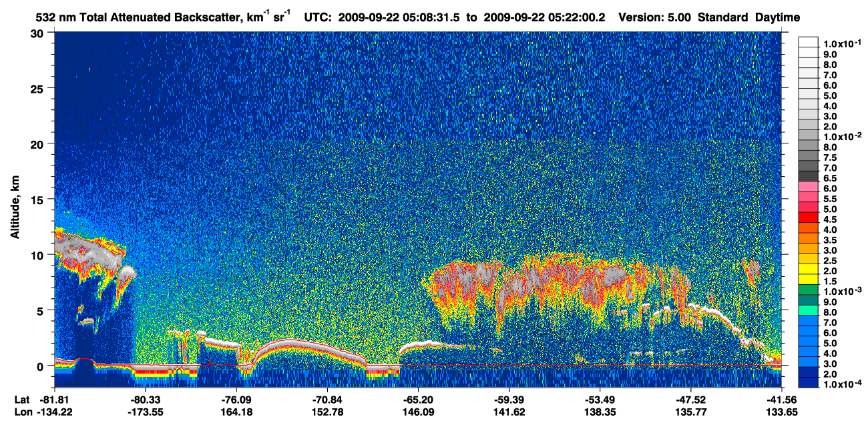Click latitude value '-47.52'
The image size is (868, 445).
pos(690,400)
